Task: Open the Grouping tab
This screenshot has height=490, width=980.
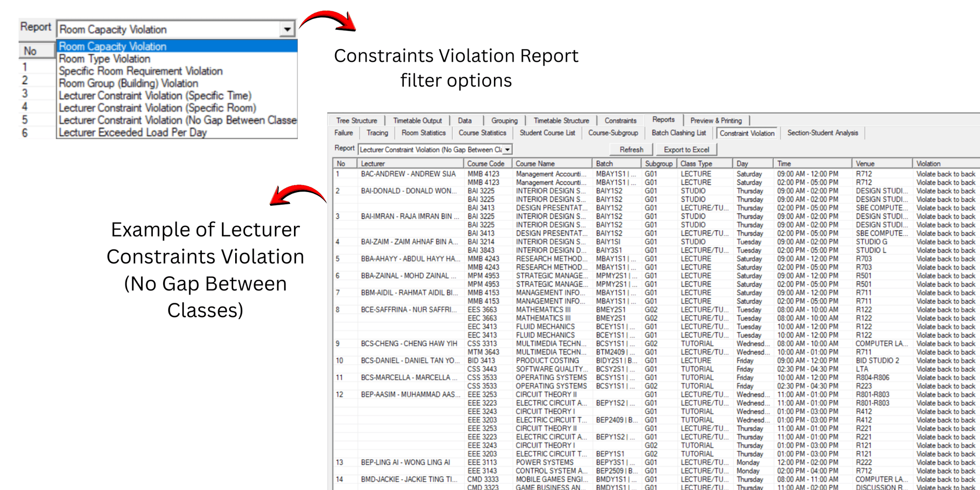Action: click(x=504, y=121)
